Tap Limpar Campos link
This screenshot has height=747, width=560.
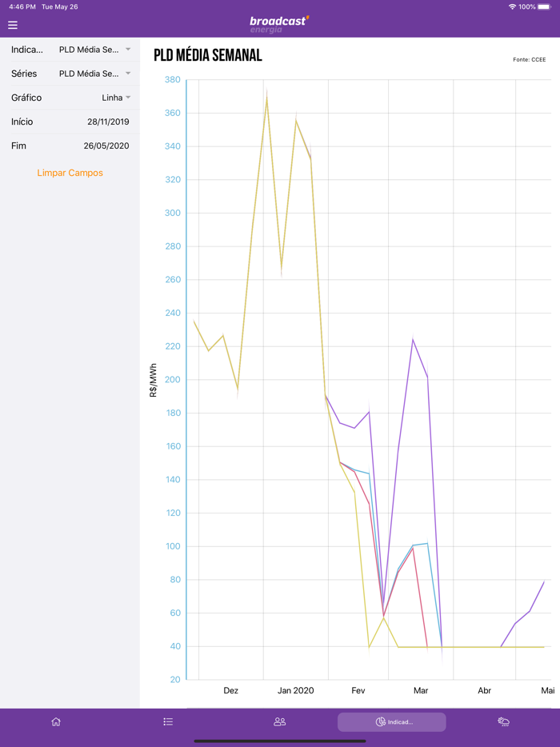pyautogui.click(x=70, y=173)
